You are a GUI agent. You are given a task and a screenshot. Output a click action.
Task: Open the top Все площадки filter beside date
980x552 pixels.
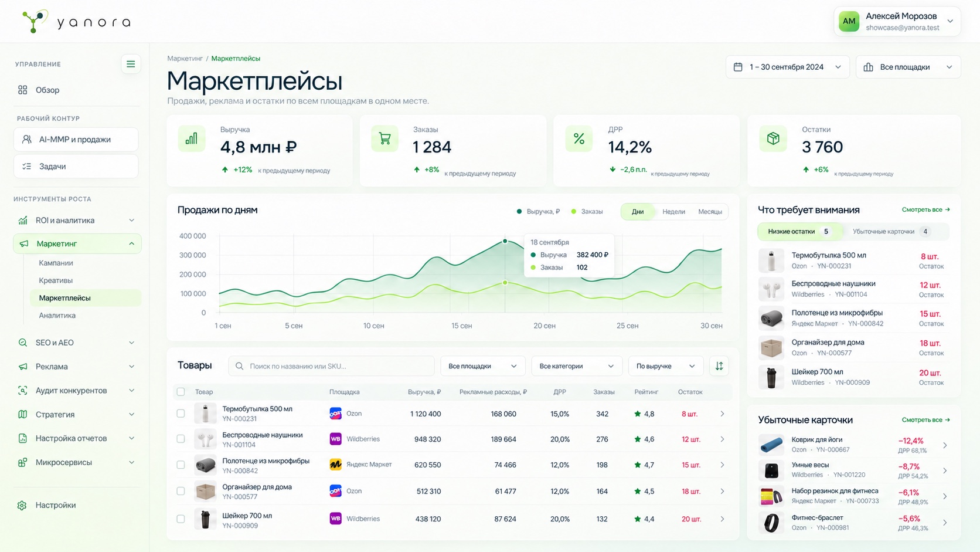[x=908, y=67]
